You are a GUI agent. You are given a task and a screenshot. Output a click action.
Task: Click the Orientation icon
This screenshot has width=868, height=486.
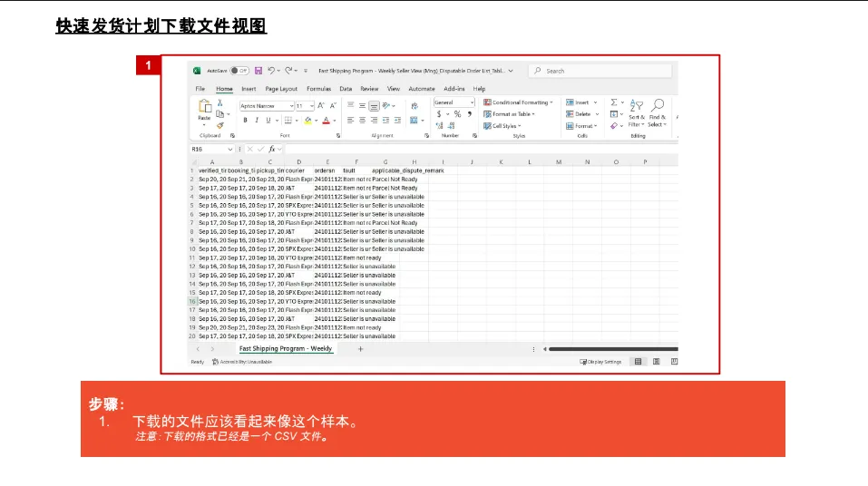pyautogui.click(x=387, y=105)
